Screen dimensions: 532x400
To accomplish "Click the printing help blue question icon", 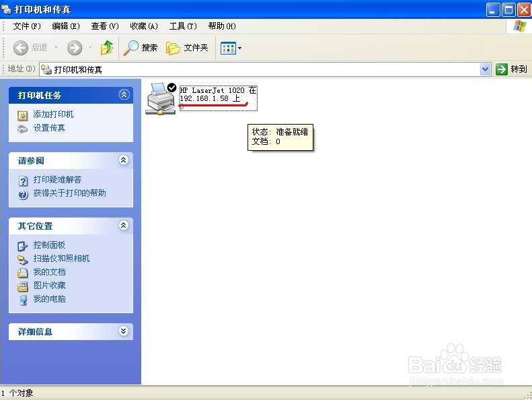I will [23, 195].
